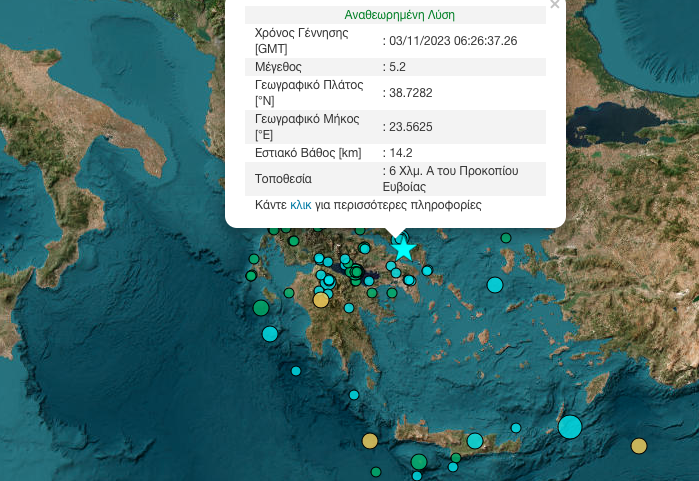Click the yellow marker at far right edge
The image size is (699, 481).
pyautogui.click(x=639, y=446)
